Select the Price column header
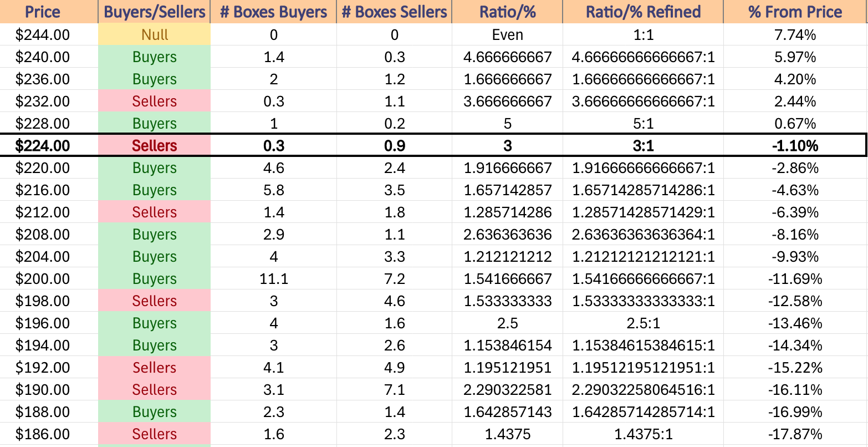The height and width of the screenshot is (447, 868). 49,12
